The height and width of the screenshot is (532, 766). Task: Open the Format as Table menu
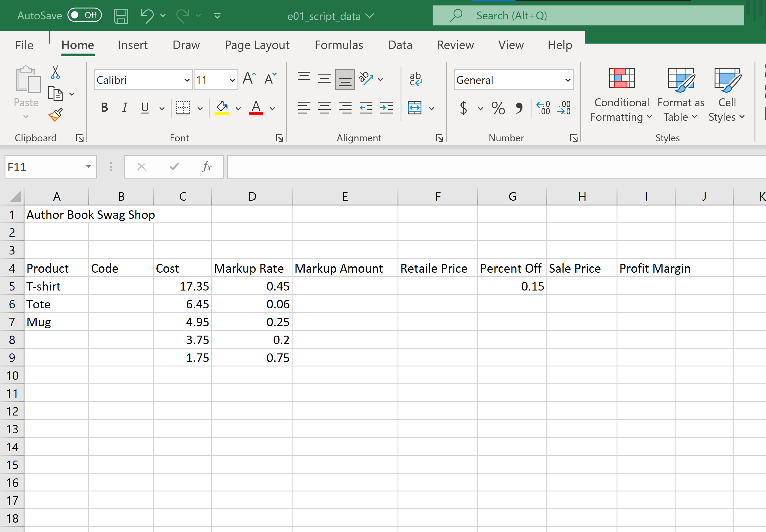pyautogui.click(x=681, y=95)
